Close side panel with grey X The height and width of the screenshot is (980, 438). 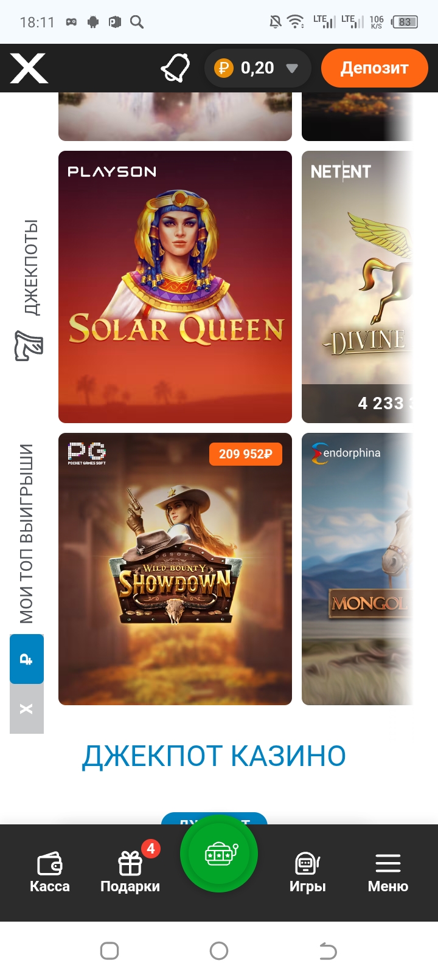27,709
